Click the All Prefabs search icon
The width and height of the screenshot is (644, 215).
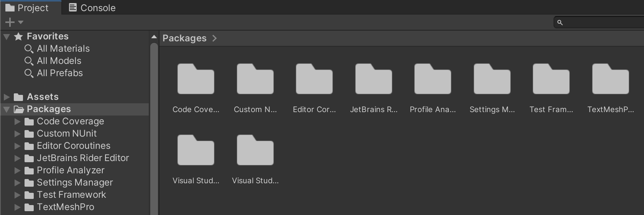(29, 73)
